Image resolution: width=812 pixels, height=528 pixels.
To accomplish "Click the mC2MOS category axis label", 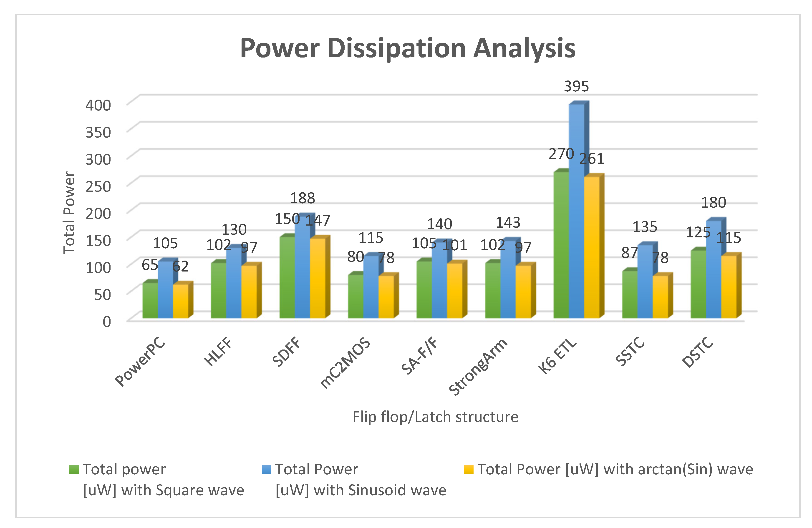I will click(x=345, y=362).
